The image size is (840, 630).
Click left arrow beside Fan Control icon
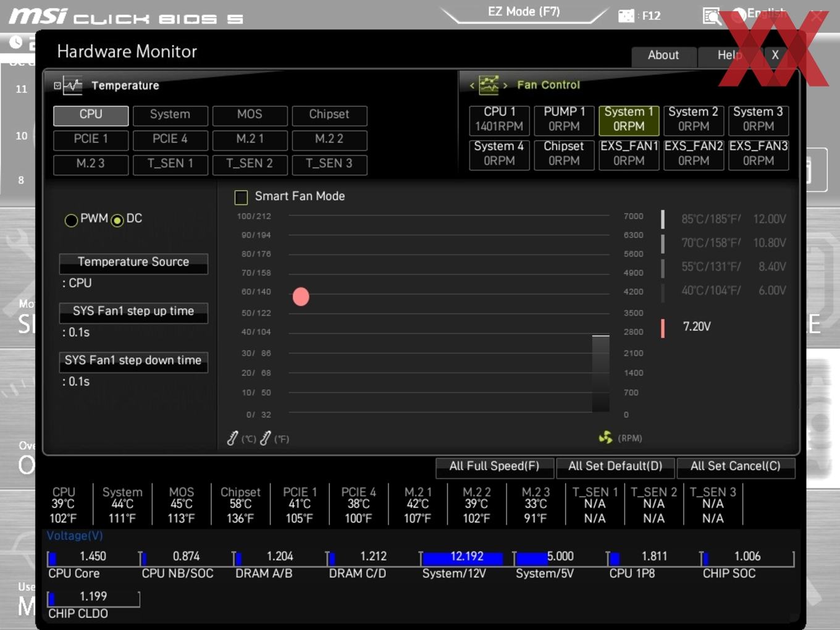pyautogui.click(x=472, y=85)
